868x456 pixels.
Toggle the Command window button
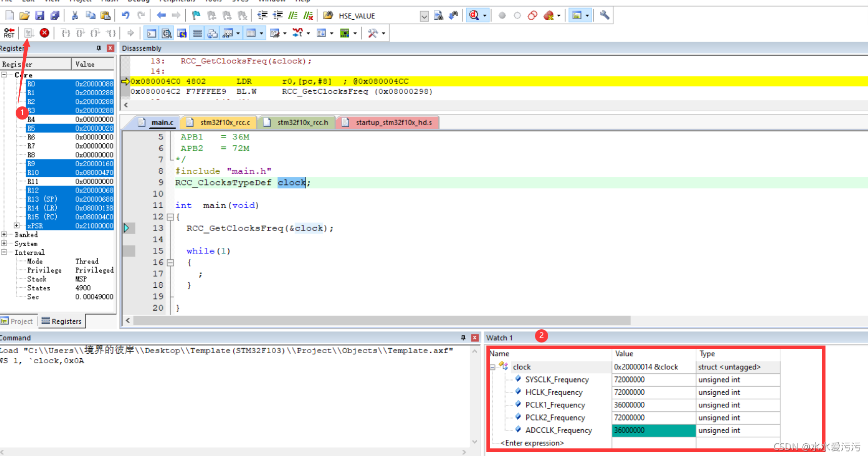151,33
